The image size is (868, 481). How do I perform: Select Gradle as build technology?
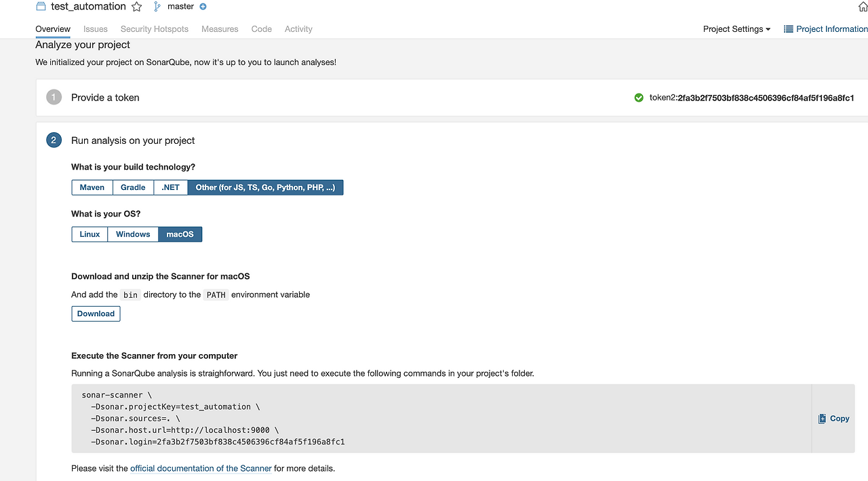[x=133, y=187]
